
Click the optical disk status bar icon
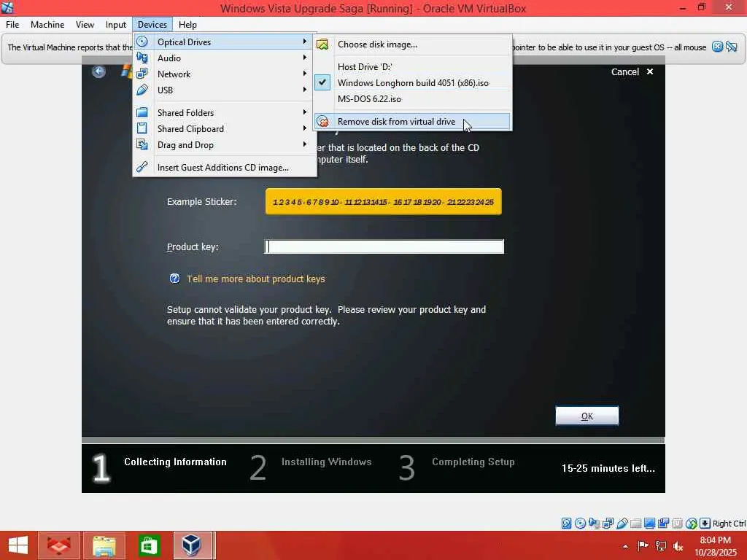[x=580, y=524]
